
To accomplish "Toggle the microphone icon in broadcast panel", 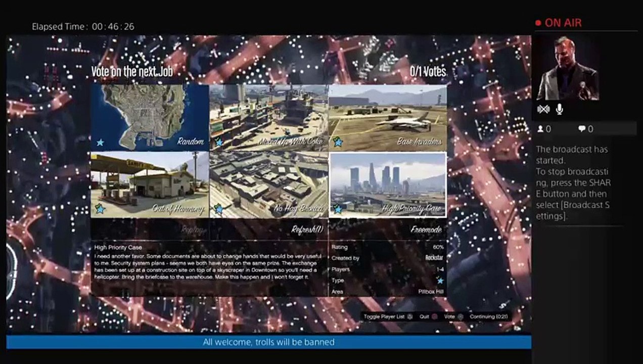I will (x=560, y=109).
